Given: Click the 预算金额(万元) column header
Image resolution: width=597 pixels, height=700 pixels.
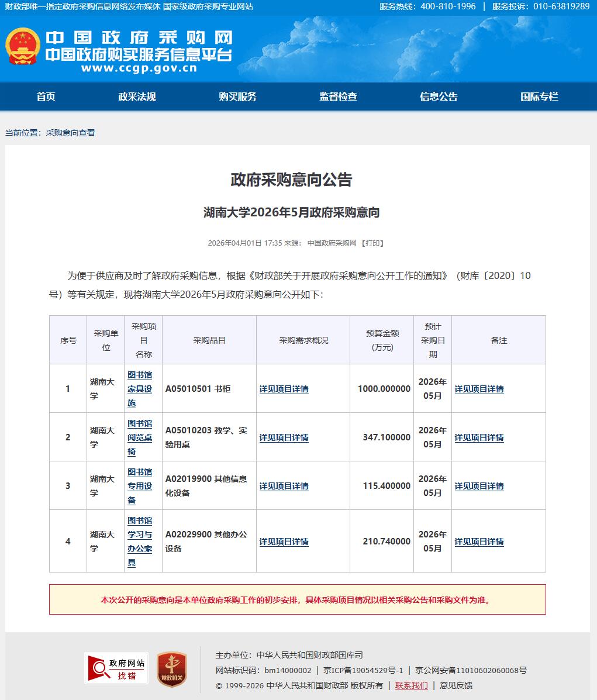Looking at the screenshot, I should pos(382,340).
